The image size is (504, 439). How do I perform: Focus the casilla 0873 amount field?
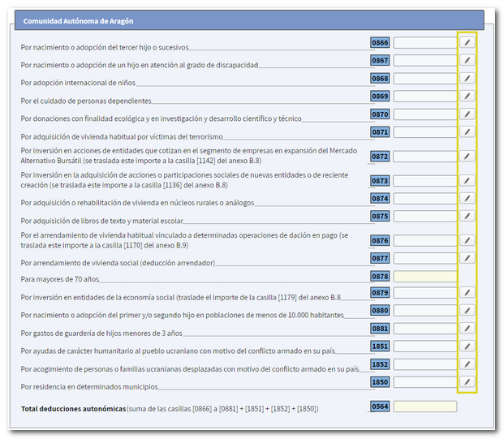point(424,180)
